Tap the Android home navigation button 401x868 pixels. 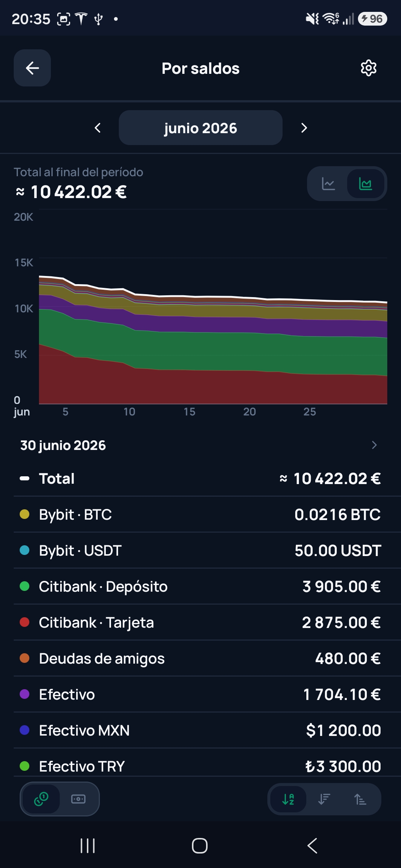click(x=200, y=846)
